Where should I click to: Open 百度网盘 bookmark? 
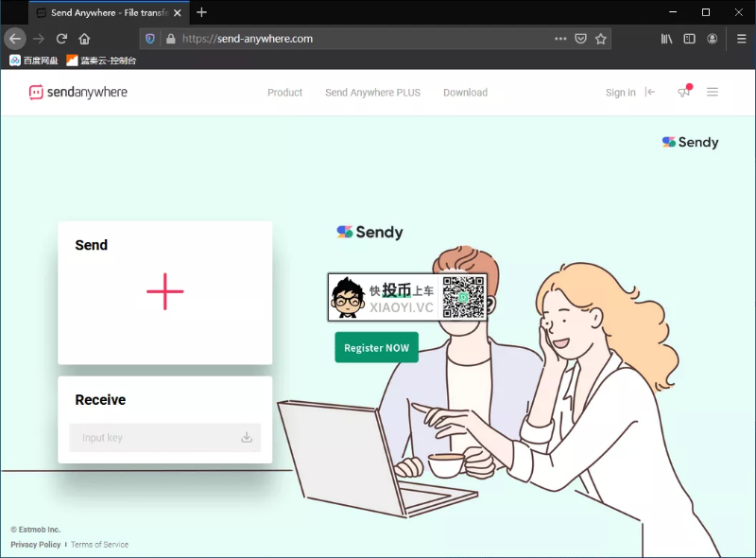34,61
